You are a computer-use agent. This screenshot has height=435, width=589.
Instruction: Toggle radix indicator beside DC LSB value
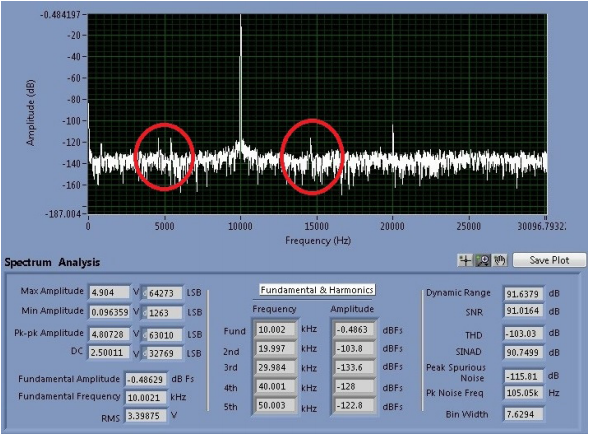145,354
